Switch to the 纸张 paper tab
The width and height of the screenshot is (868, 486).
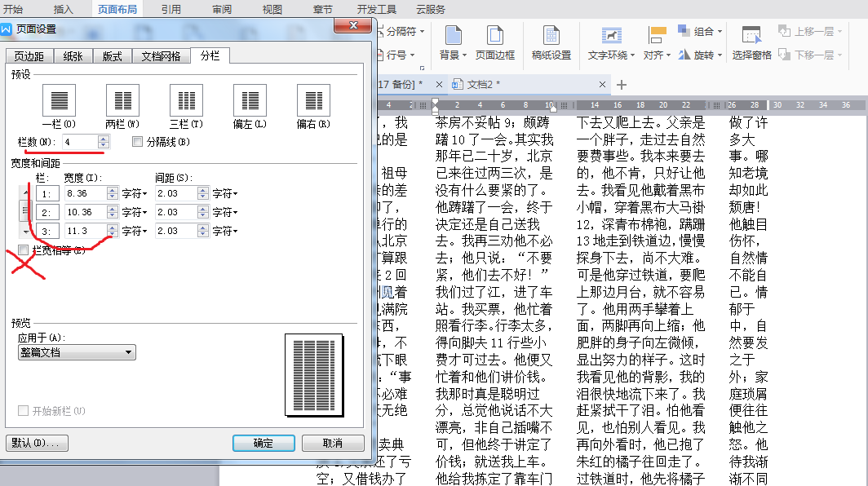click(x=73, y=56)
